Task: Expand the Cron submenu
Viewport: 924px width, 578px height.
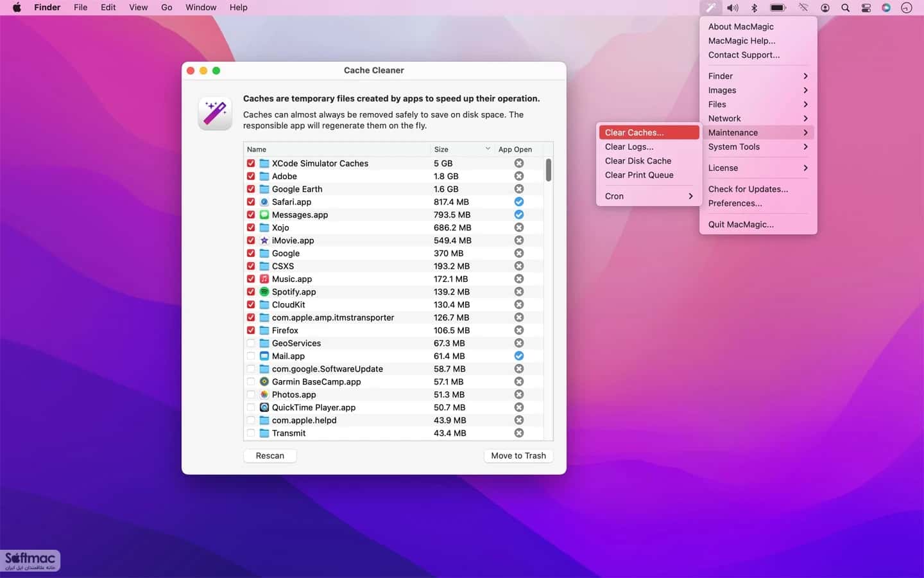Action: 649,196
